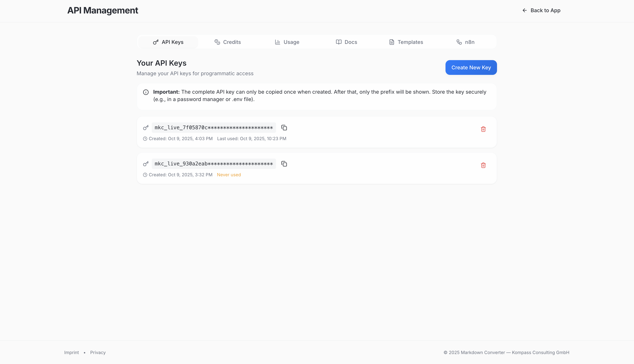Delete the never used API key
This screenshot has width=634, height=364.
click(483, 165)
